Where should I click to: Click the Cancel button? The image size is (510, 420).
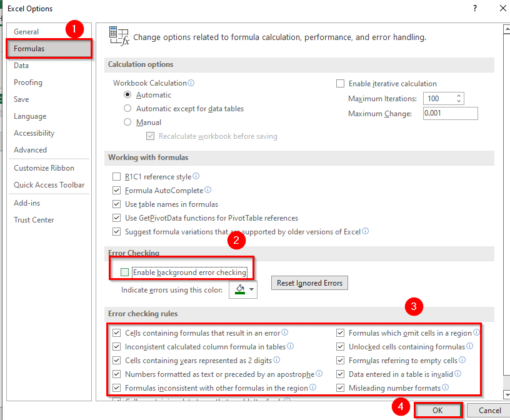489,410
